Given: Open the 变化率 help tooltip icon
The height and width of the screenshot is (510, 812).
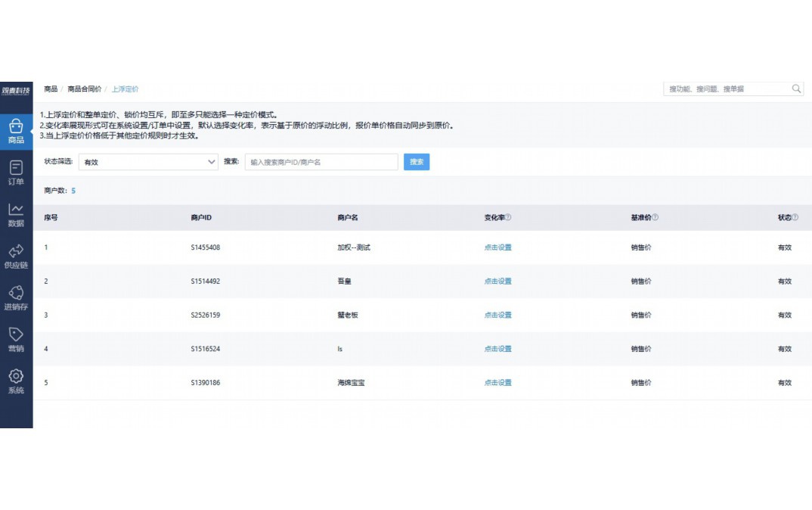Looking at the screenshot, I should pyautogui.click(x=510, y=216).
